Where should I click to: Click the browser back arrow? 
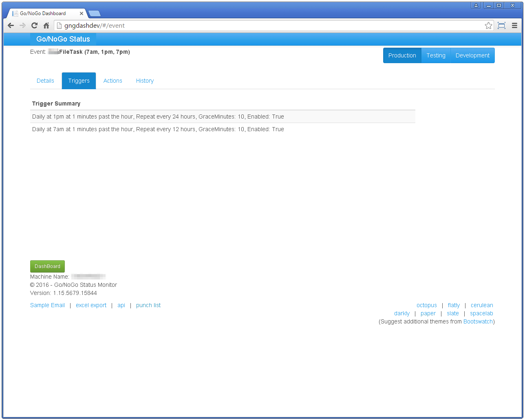click(x=11, y=26)
